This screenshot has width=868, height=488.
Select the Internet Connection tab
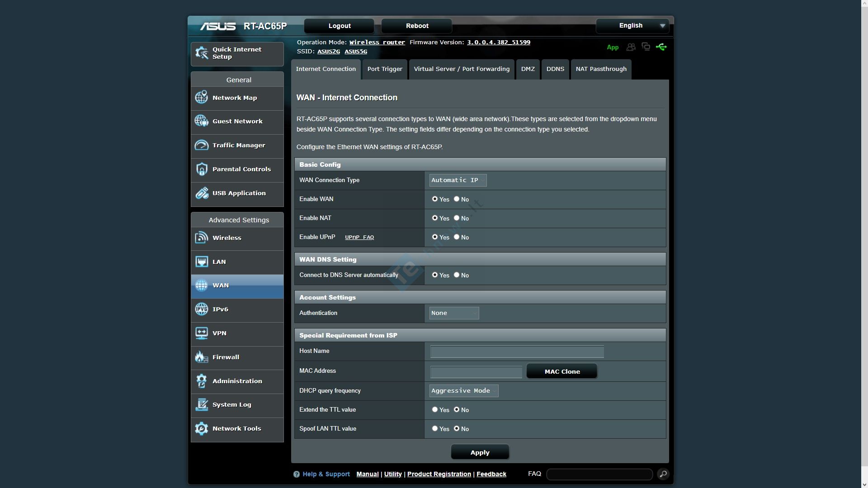325,69
